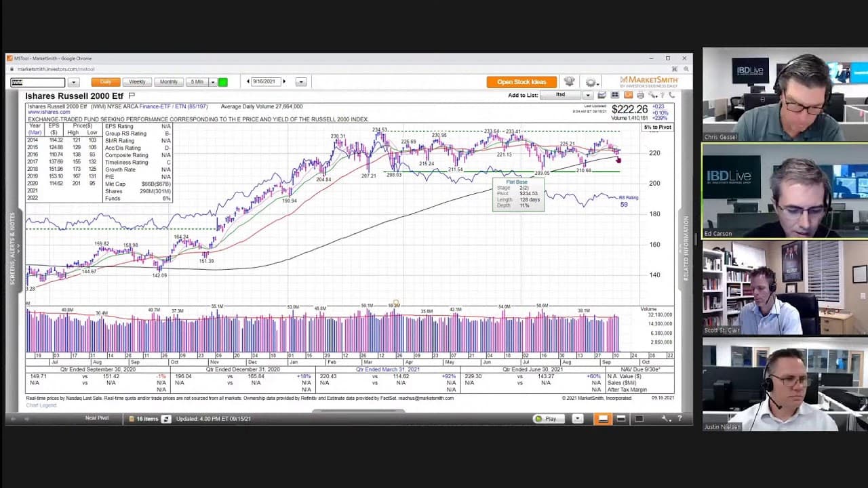
Task: Click the RS Rating 59 label
Action: tap(628, 201)
